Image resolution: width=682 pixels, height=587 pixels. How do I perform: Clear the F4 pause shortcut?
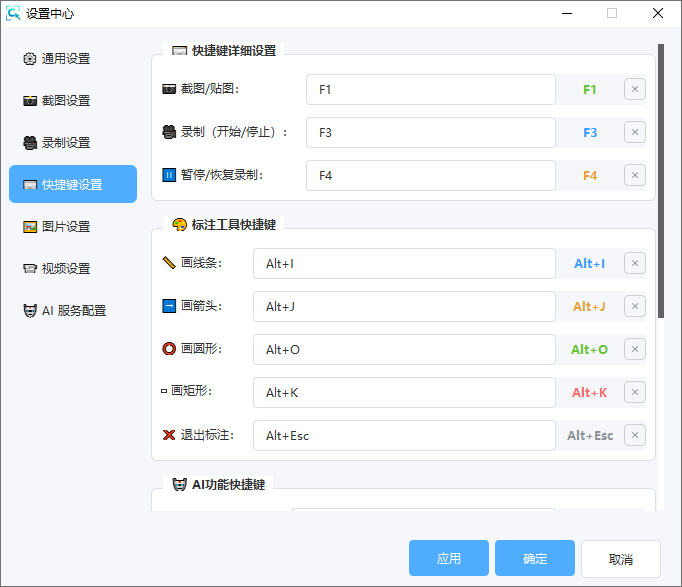(x=635, y=175)
